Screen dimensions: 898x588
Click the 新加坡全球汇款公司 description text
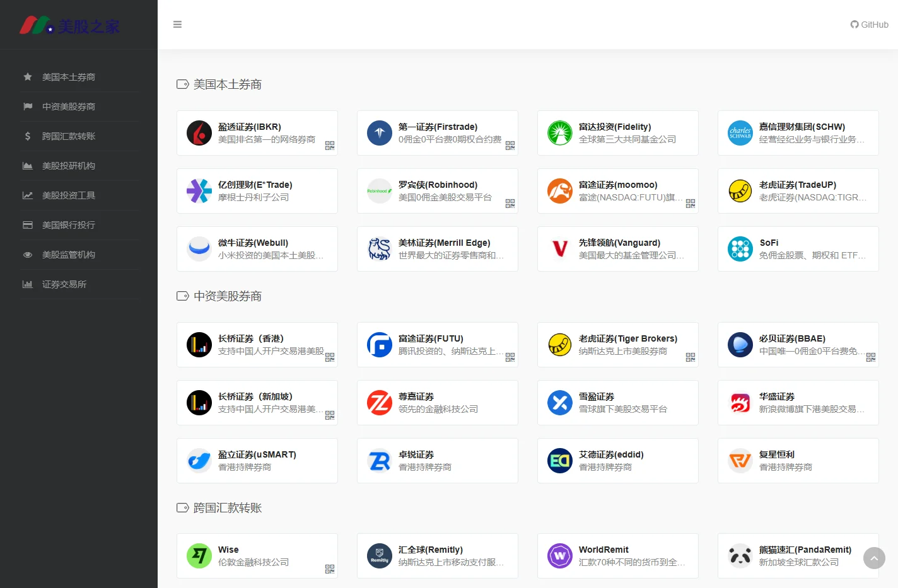point(799,562)
